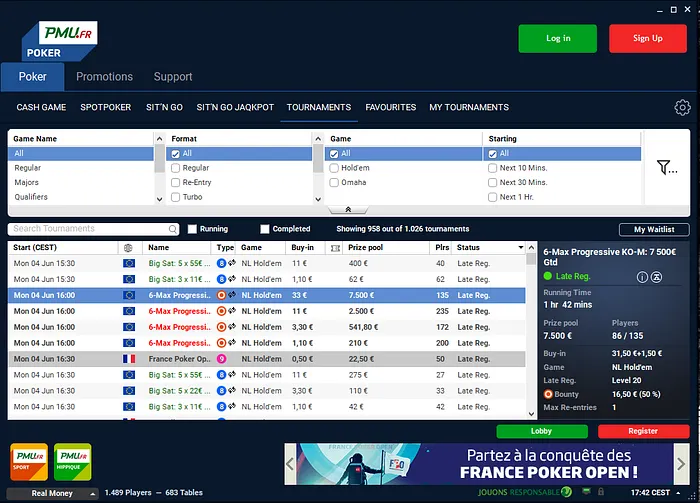Click the green Late Reg. status dot
This screenshot has height=503, width=700.
click(x=548, y=276)
